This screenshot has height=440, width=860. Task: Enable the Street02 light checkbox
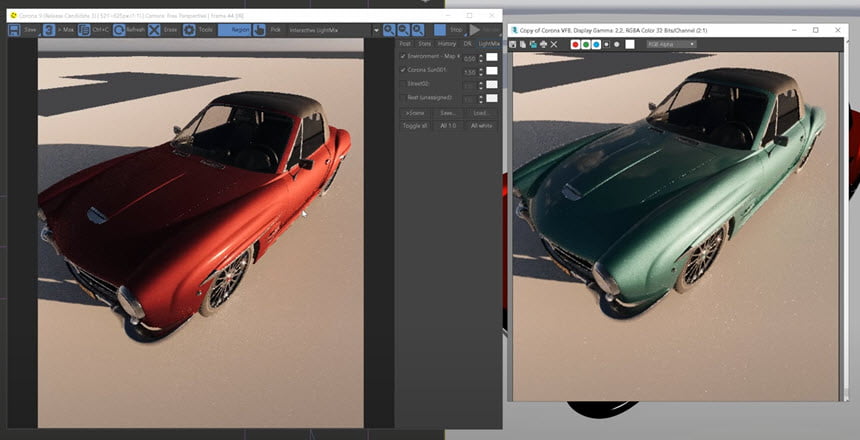coord(403,84)
